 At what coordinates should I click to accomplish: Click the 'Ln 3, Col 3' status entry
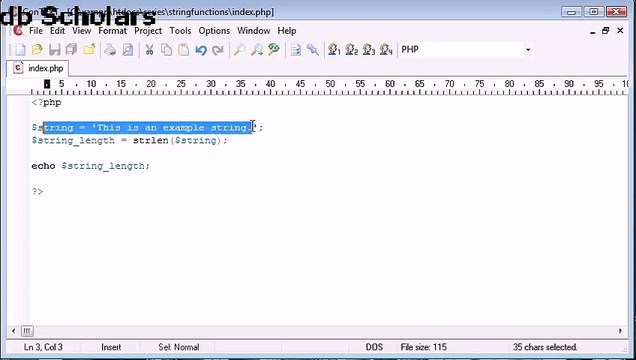tap(43, 347)
